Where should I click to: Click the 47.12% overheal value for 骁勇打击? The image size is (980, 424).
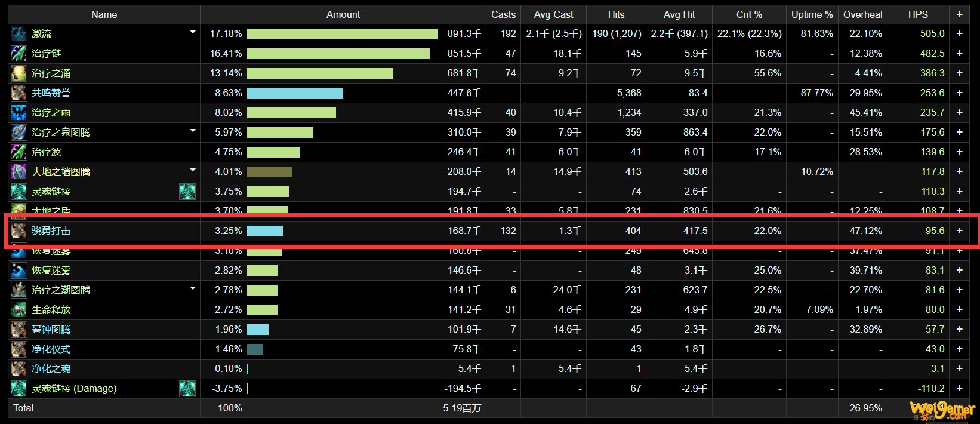pyautogui.click(x=865, y=231)
